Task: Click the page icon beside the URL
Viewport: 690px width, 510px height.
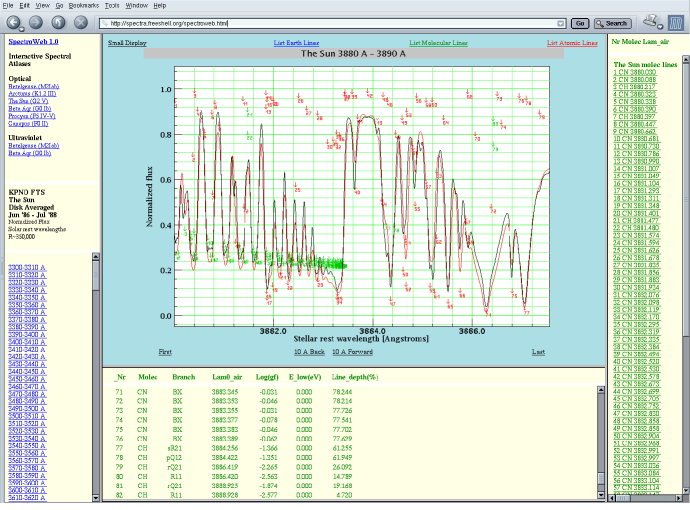Action: 107,22
